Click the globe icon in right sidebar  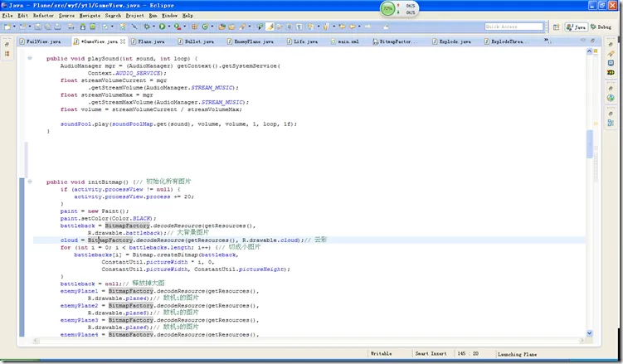click(611, 98)
